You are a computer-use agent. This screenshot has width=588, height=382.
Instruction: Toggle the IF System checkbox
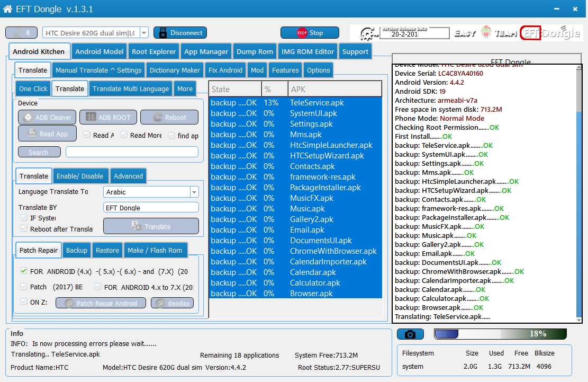[x=24, y=218]
